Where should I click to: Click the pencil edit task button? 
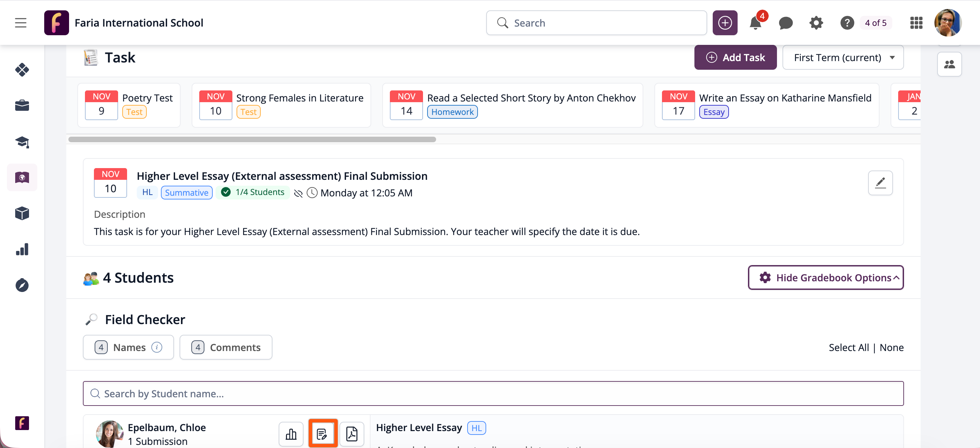tap(880, 183)
